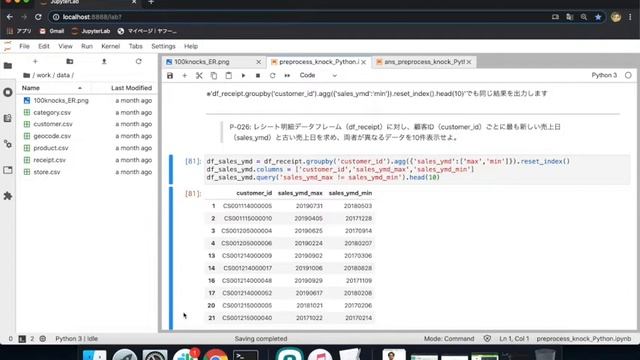
Task: Paste cell from clipboard
Action: (x=229, y=76)
